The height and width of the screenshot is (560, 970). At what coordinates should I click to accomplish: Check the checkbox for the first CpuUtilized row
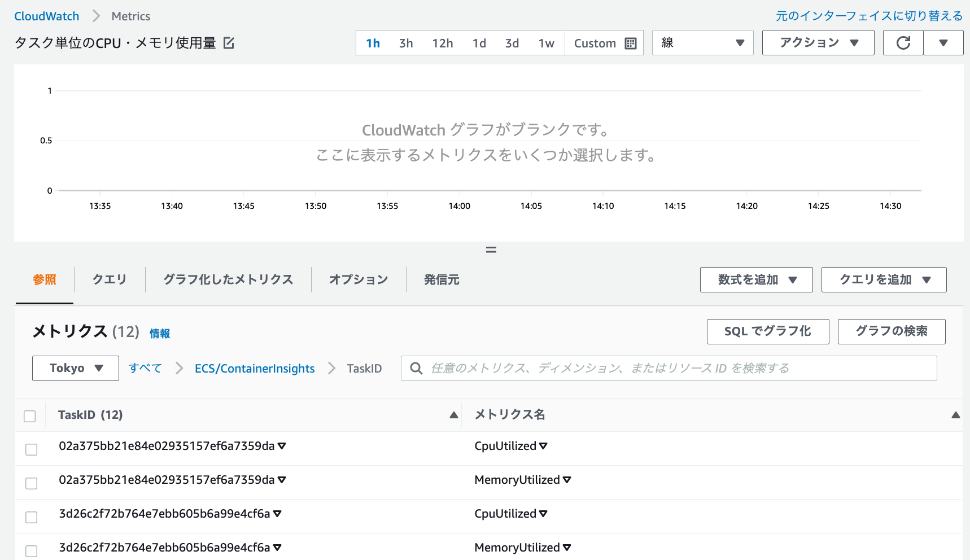coord(32,449)
